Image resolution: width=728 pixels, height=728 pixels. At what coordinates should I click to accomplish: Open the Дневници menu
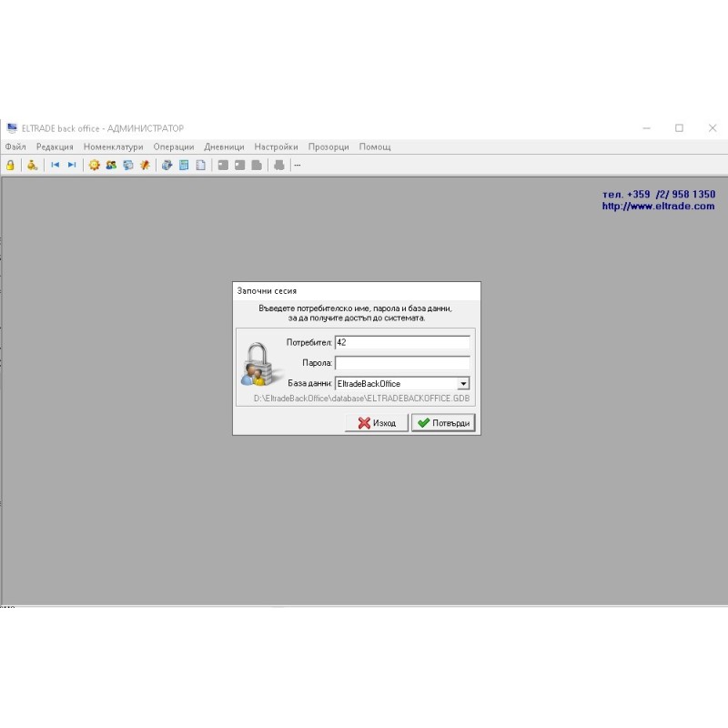tap(224, 147)
